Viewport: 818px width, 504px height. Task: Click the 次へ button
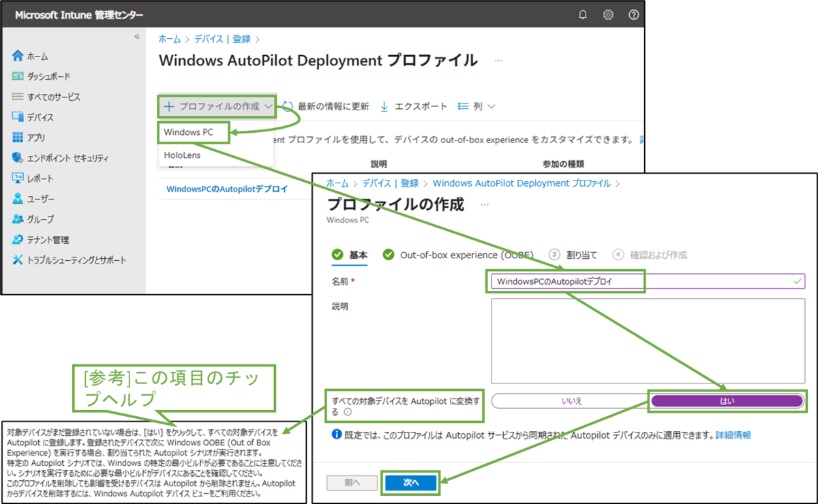(x=410, y=482)
